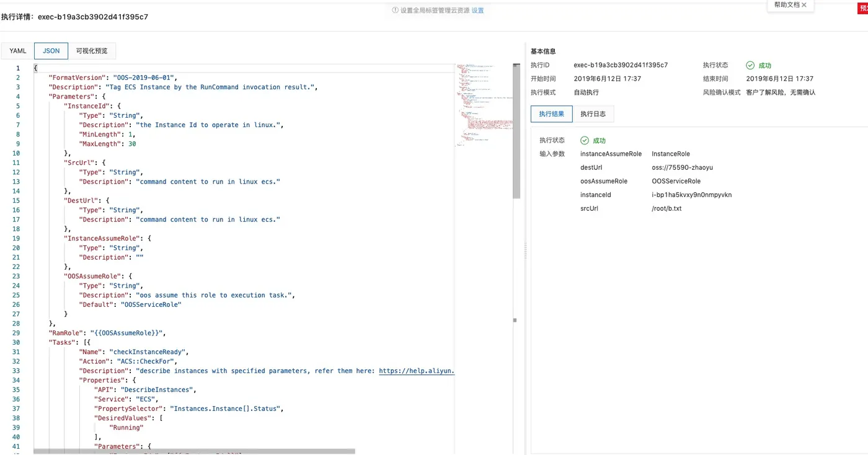Click the panel splitter handle between panes
Viewport: 868px width, 455px height.
pos(525,252)
